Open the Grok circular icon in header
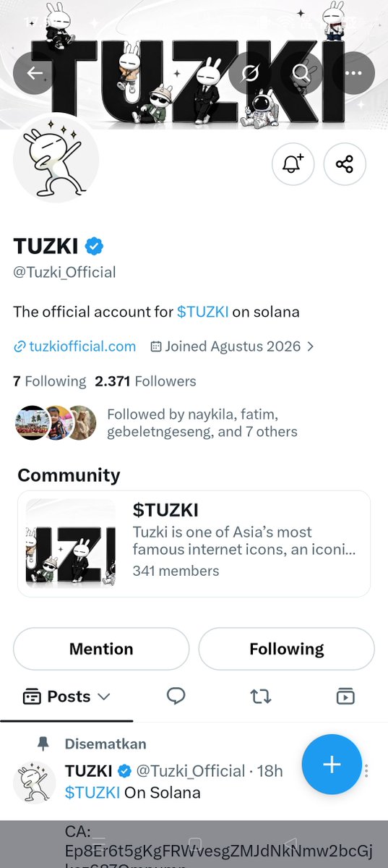Image resolution: width=388 pixels, height=868 pixels. (250, 73)
